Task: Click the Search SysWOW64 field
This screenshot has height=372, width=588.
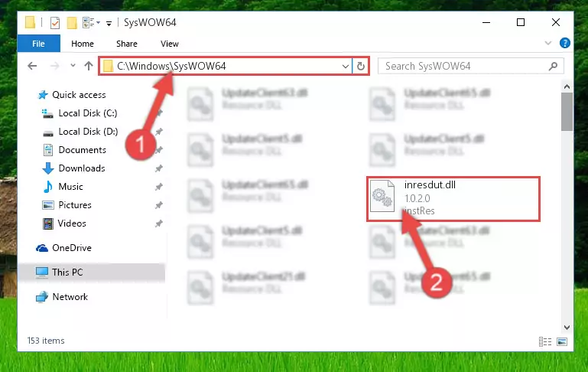Action: pyautogui.click(x=470, y=66)
